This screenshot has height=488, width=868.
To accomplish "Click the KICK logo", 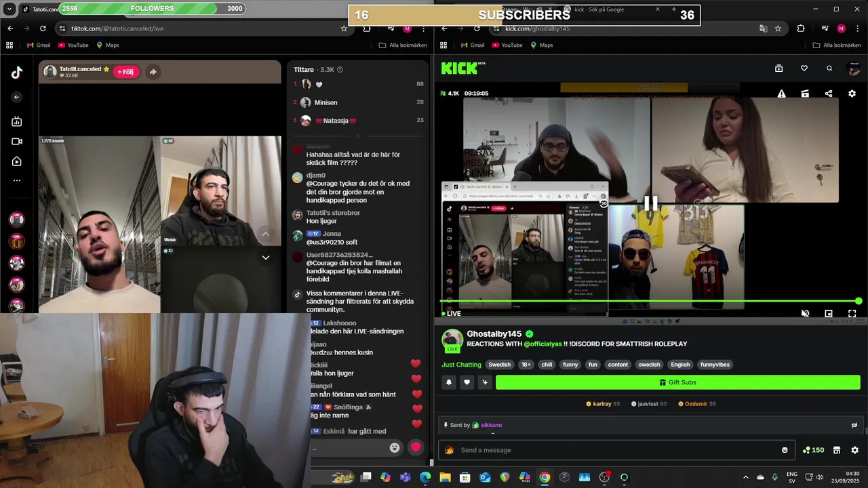I will click(x=460, y=68).
